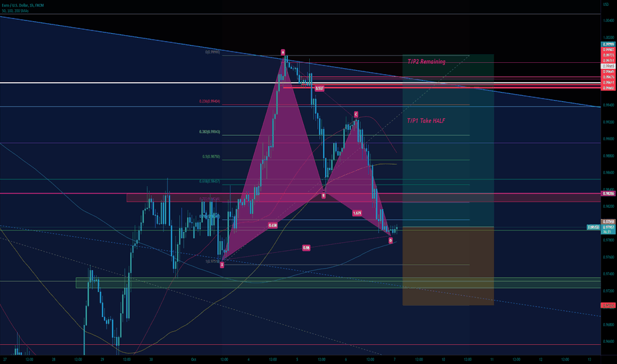Screen dimensions: 617x364
Task: Select the pink resistance rectangle zone
Action: point(363,197)
